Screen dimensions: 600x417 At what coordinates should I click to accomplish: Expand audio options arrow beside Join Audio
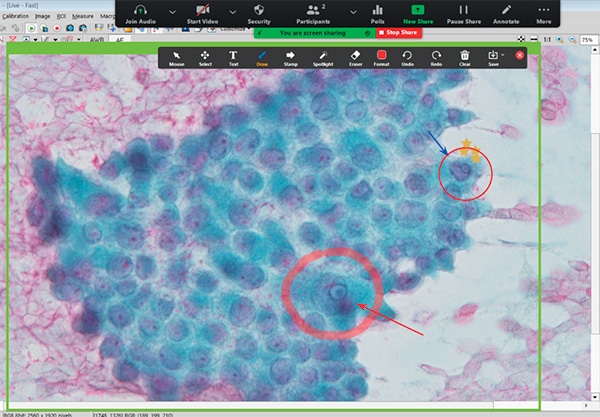point(173,10)
